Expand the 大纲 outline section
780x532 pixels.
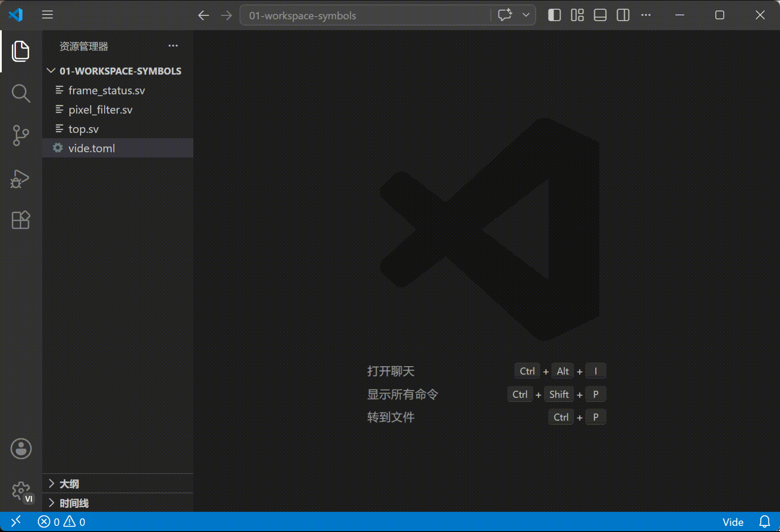[x=118, y=484]
